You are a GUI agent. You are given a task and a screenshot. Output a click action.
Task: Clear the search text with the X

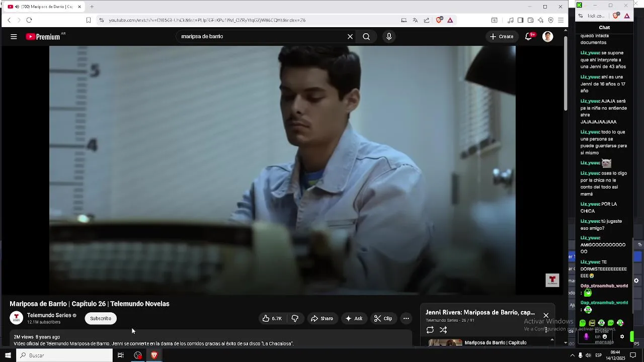pyautogui.click(x=350, y=37)
